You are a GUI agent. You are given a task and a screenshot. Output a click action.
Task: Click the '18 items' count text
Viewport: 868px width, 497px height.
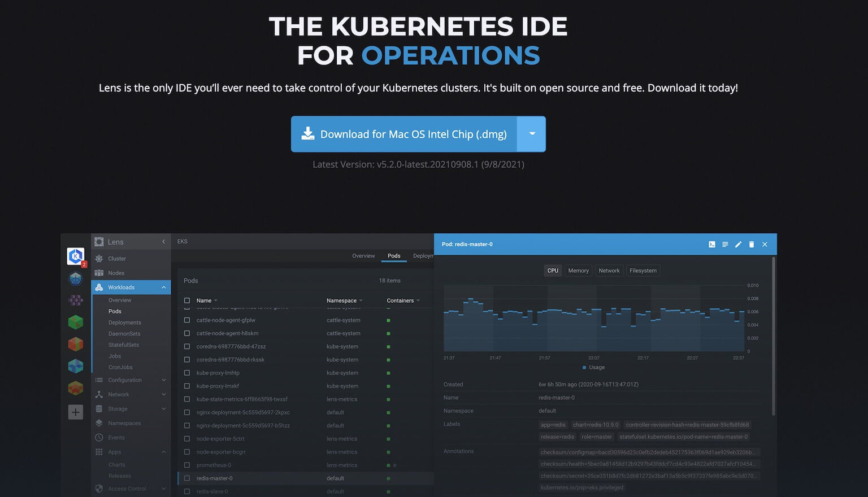[389, 281]
